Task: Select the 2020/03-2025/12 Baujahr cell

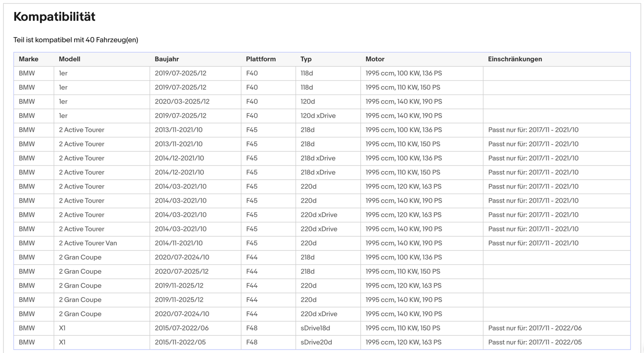Action: tap(182, 102)
